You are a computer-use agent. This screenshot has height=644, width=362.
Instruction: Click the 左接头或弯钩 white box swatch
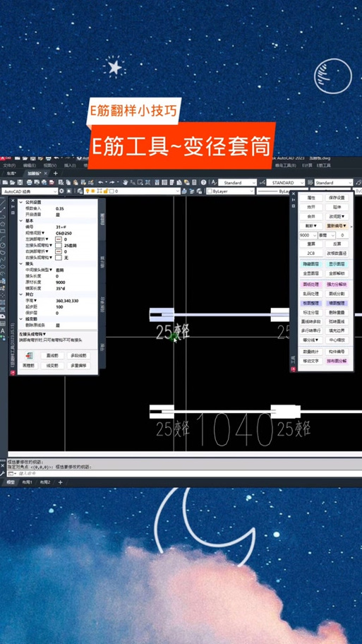[x=59, y=246]
